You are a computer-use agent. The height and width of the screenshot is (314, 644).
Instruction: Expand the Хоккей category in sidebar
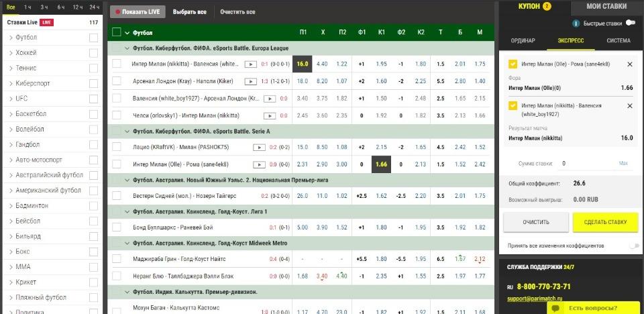coord(11,53)
